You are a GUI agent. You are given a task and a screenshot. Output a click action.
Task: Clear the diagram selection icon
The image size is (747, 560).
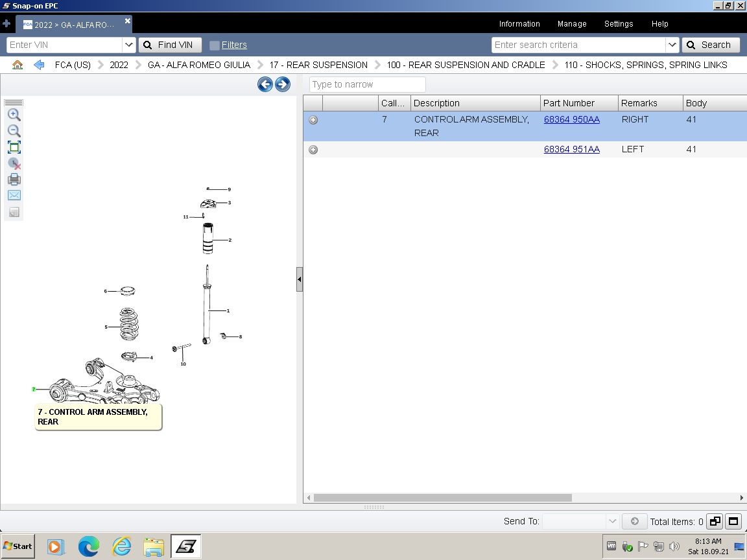click(x=14, y=163)
